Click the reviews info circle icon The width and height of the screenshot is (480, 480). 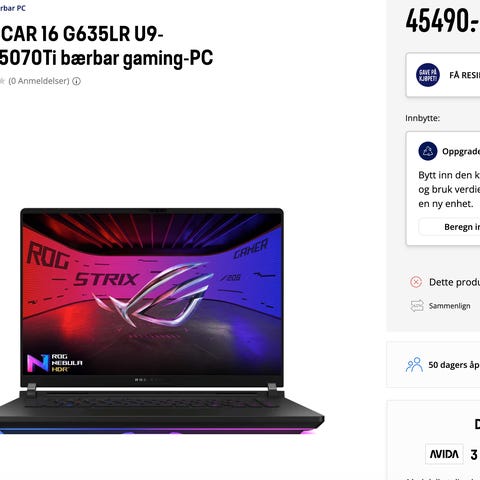76,81
